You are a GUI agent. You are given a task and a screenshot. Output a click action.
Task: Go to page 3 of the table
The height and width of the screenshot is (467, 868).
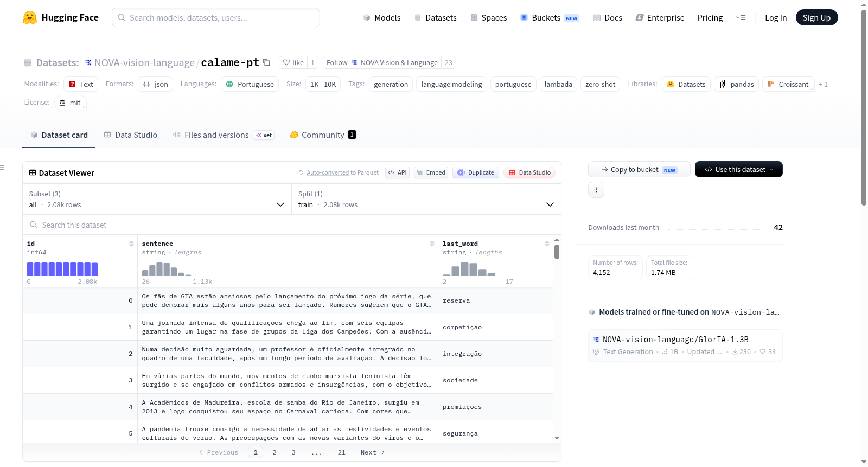[293, 452]
